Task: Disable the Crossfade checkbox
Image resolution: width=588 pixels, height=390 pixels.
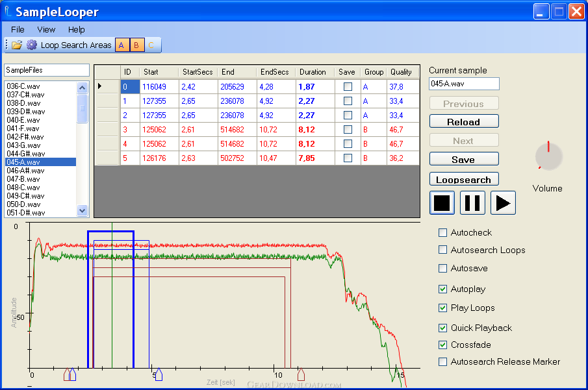Action: tap(443, 345)
